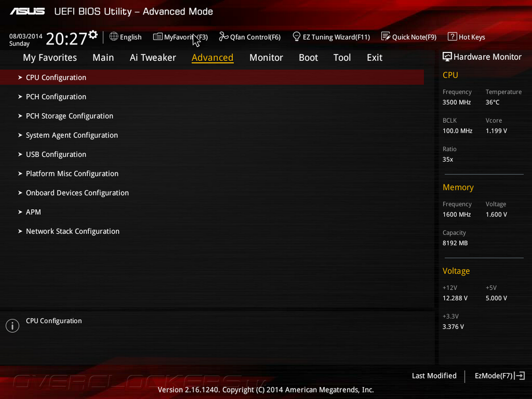Select the Exit tab

click(x=374, y=58)
